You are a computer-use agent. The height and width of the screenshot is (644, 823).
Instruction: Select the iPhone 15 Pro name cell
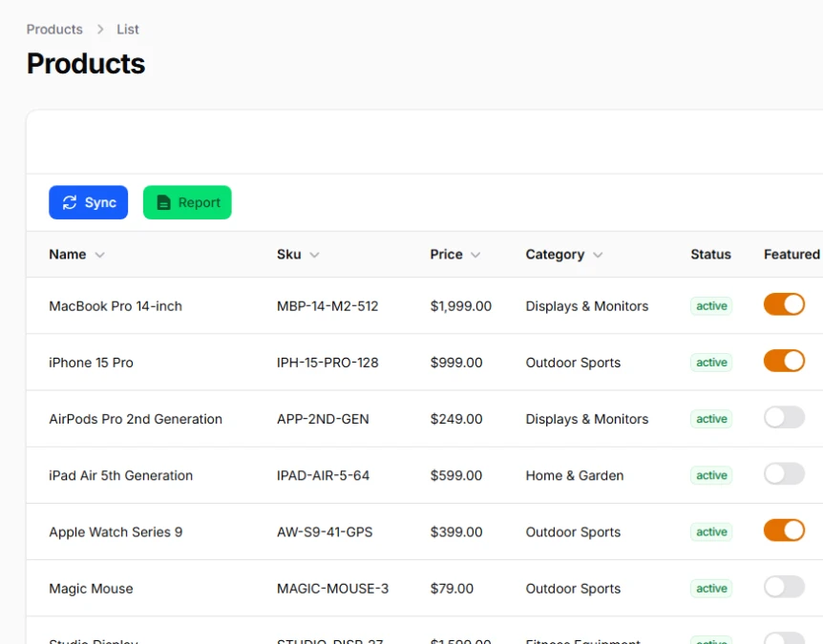[x=91, y=363]
